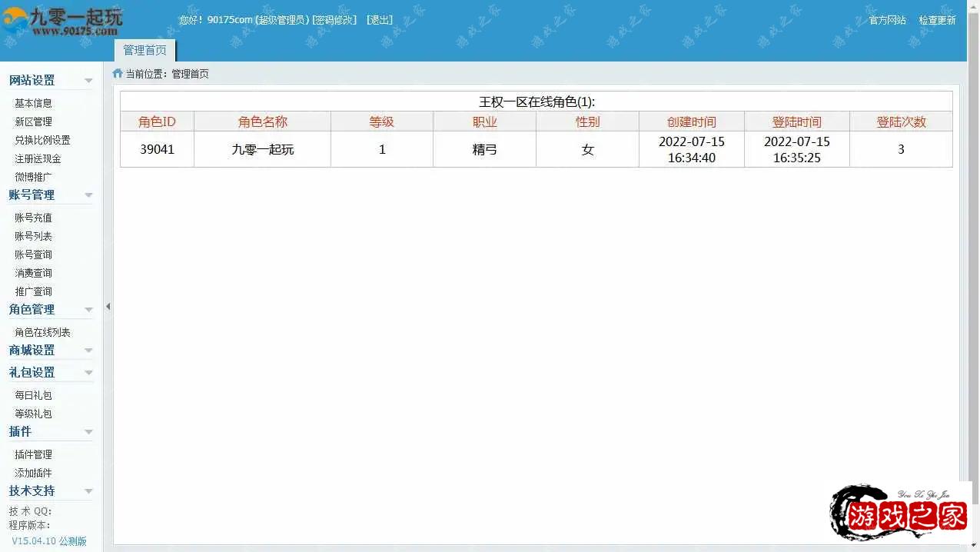
Task: Click the V15.04.10 公测版 version link
Action: click(x=49, y=540)
